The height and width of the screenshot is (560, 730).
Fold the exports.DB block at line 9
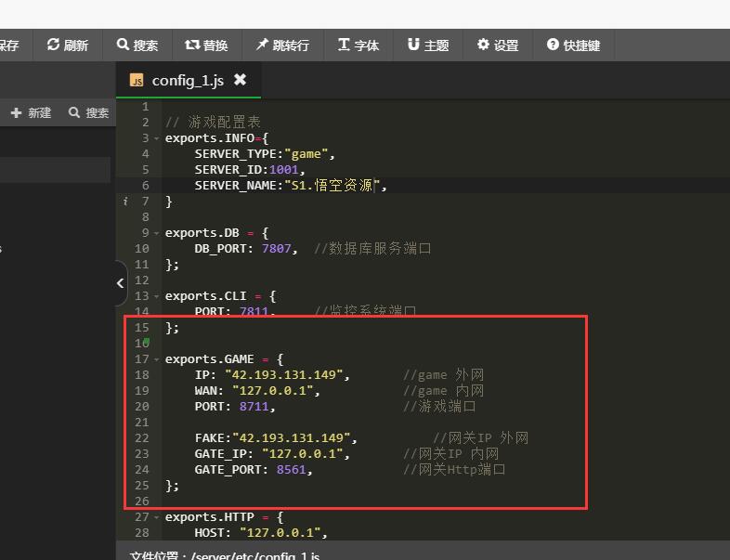pyautogui.click(x=157, y=233)
